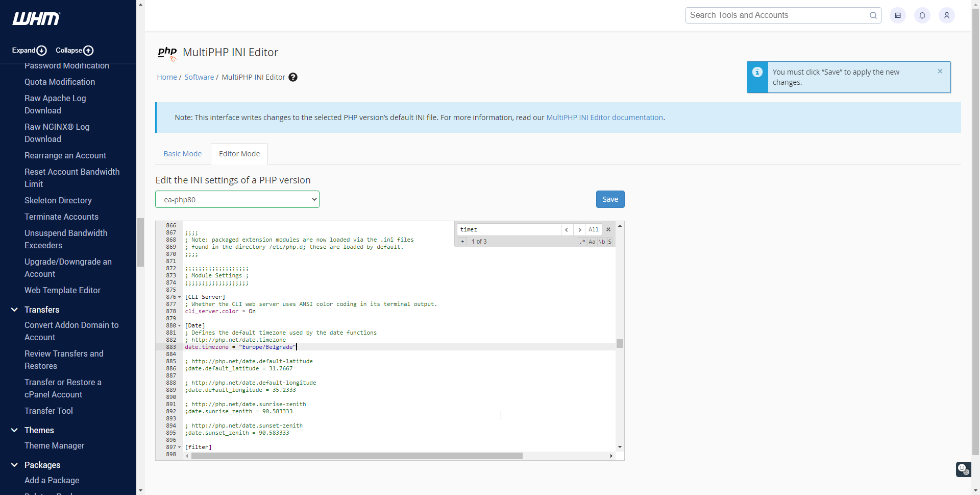The width and height of the screenshot is (980, 495).
Task: Open Theme Manager in sidebar
Action: point(55,445)
